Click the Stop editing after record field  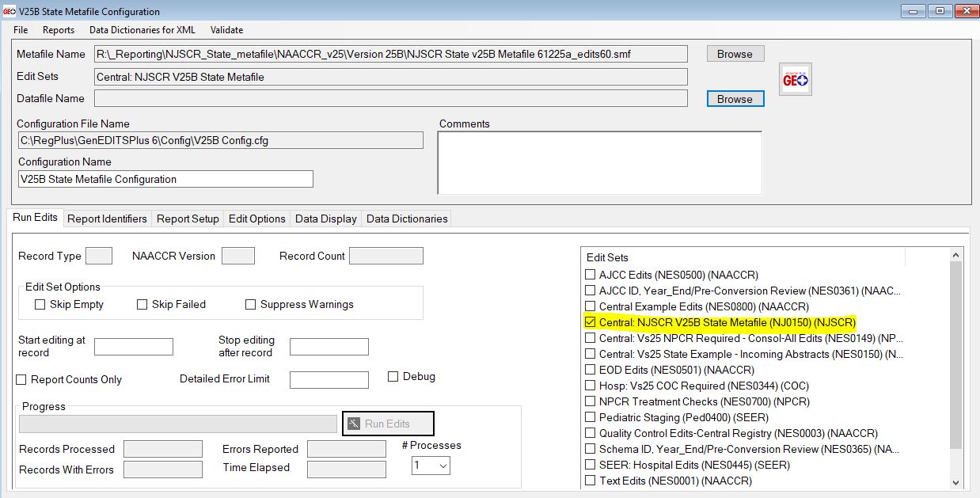pyautogui.click(x=329, y=347)
